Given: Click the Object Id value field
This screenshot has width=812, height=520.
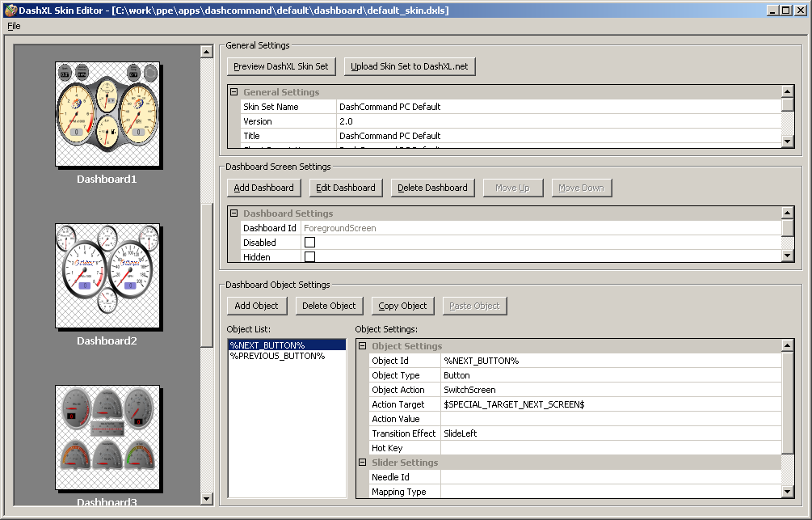Looking at the screenshot, I should pos(611,361).
